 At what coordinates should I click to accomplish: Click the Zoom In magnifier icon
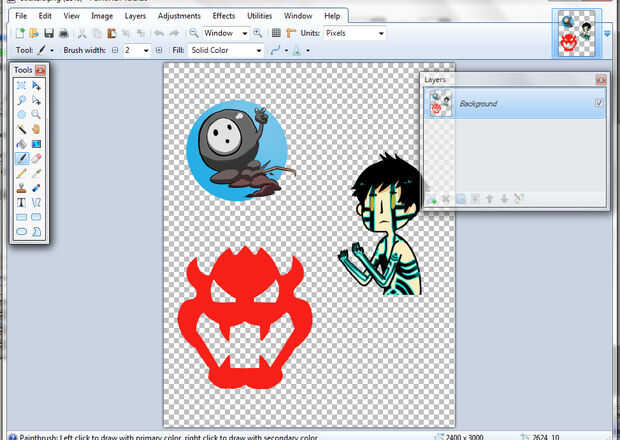pyautogui.click(x=258, y=33)
